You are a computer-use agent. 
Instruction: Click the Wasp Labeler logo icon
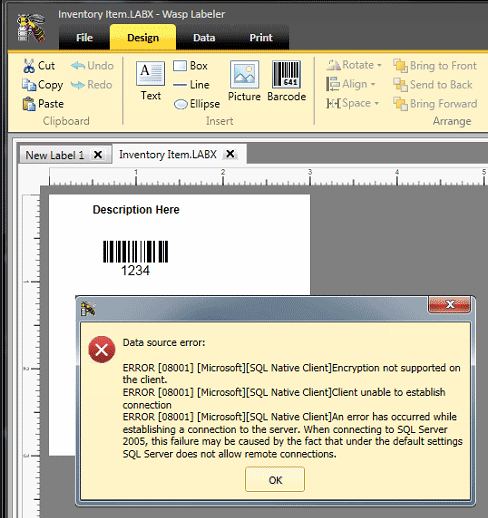(x=31, y=28)
